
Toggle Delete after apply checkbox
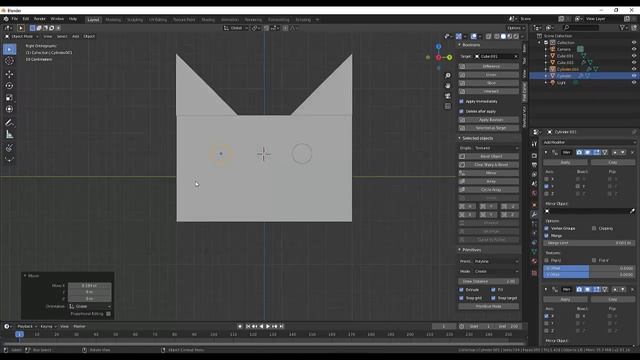462,111
